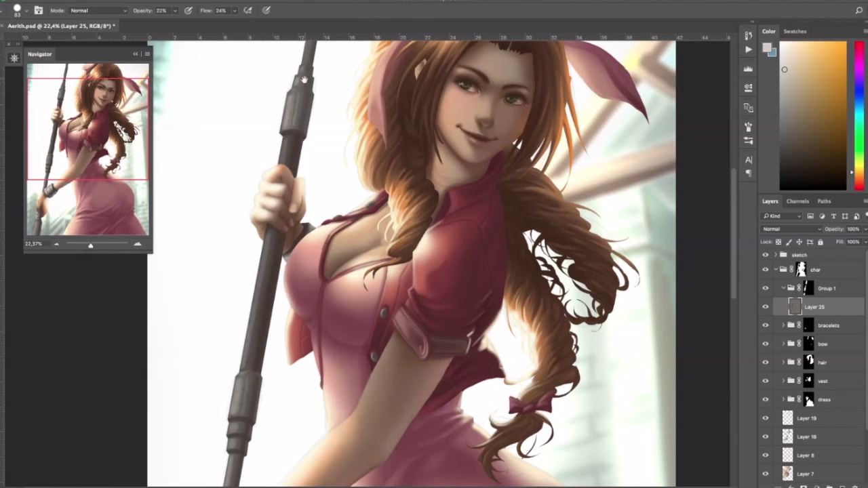Click the navigator zoom in icon
Image resolution: width=868 pixels, height=488 pixels.
[x=138, y=244]
